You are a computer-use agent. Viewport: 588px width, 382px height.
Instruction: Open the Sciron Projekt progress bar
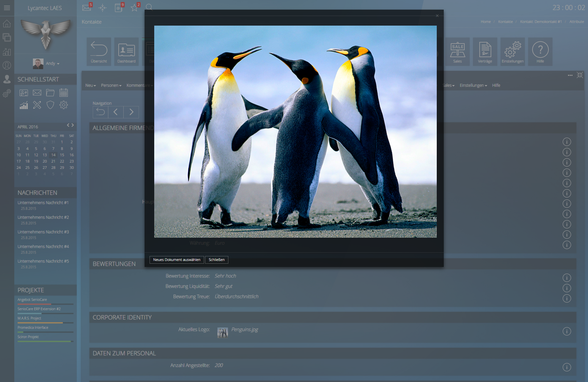[x=46, y=341]
